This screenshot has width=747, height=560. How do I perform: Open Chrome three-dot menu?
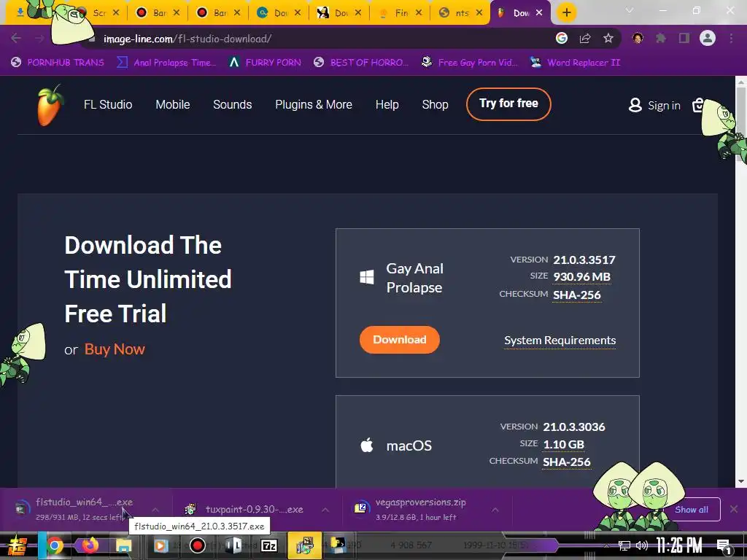pos(731,38)
